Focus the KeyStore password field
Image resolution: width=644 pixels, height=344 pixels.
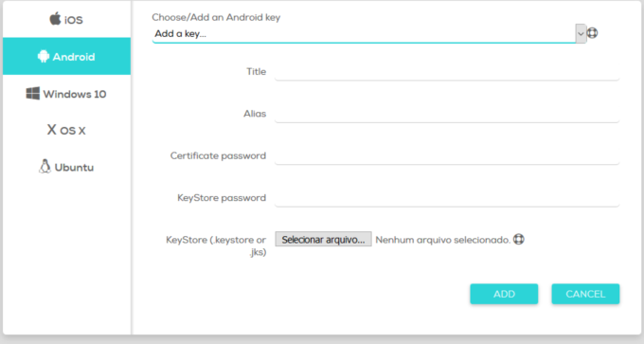[447, 198]
